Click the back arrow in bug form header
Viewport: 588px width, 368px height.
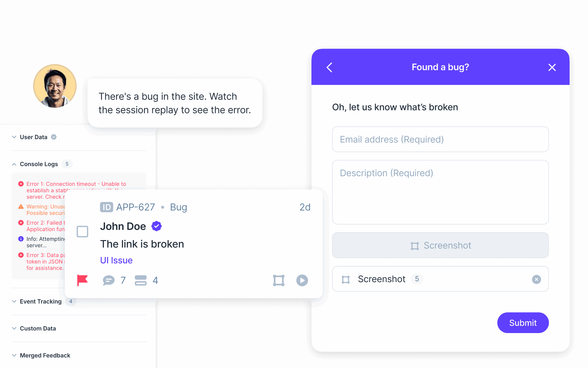[330, 67]
